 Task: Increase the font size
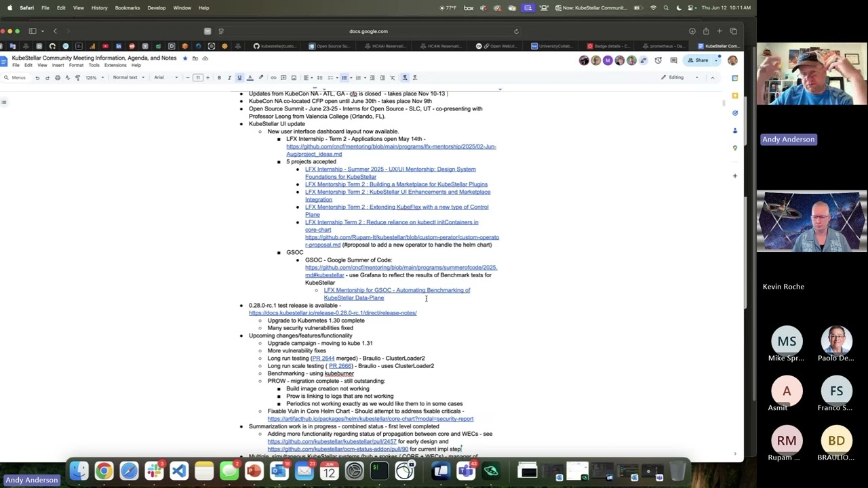point(207,77)
